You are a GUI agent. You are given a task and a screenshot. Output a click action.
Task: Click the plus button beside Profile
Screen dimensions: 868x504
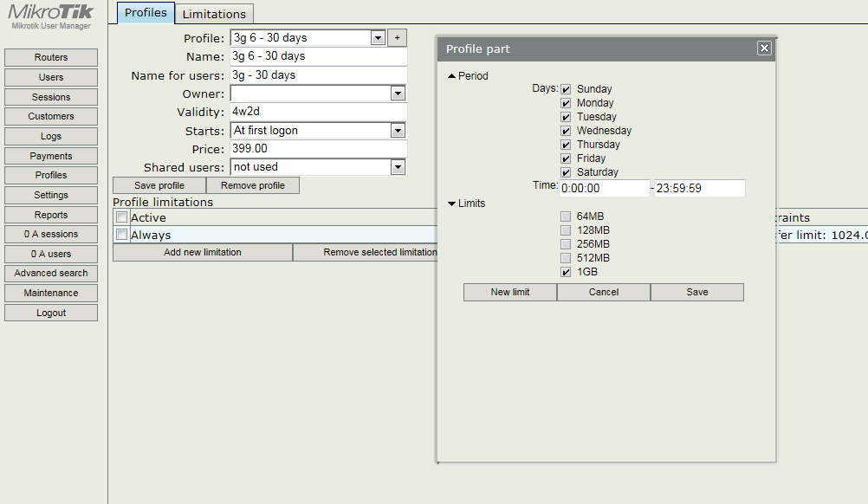[397, 37]
